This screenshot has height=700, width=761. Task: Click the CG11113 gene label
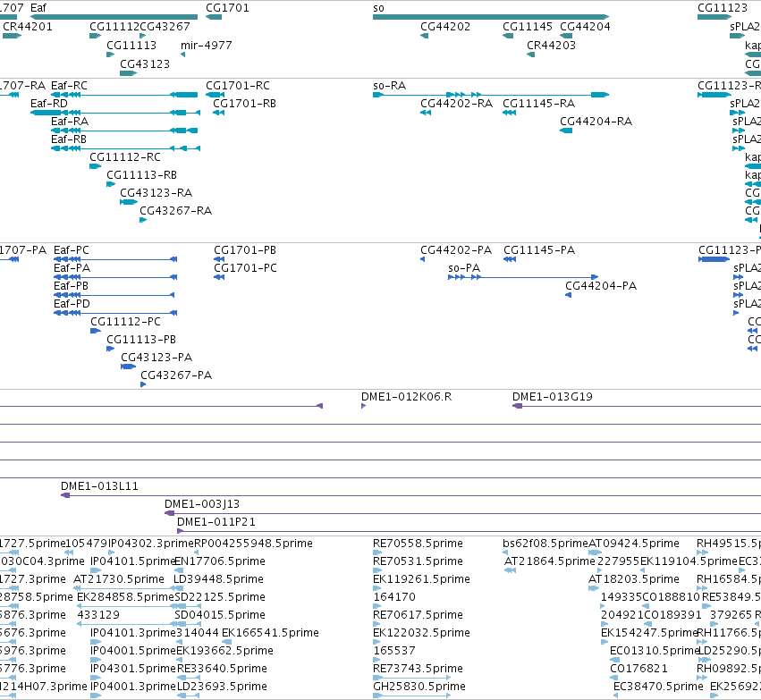coord(131,46)
